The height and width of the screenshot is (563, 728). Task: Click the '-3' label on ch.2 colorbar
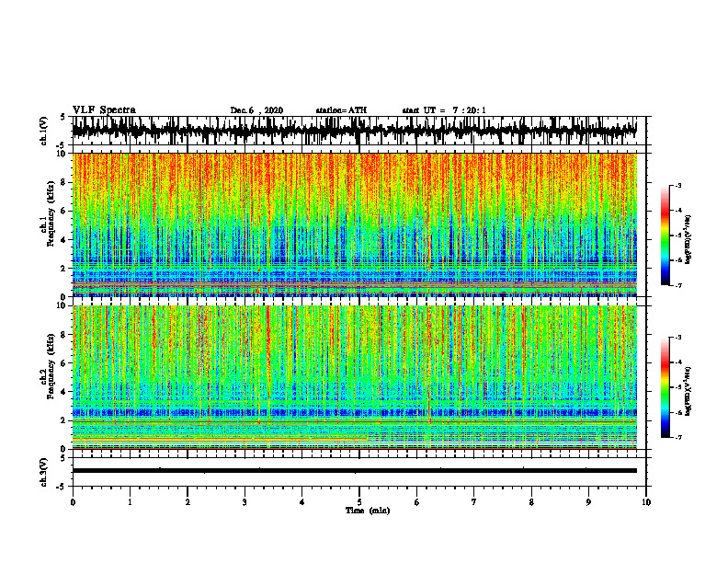(x=678, y=338)
